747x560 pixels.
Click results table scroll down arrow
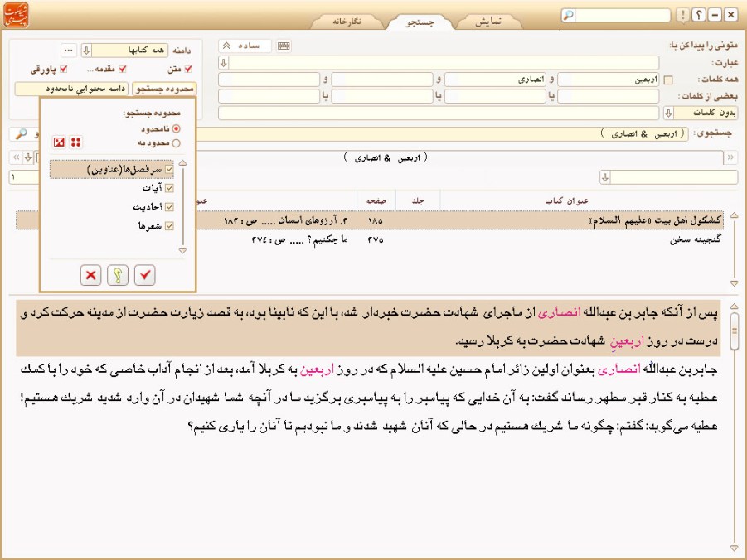tap(734, 283)
